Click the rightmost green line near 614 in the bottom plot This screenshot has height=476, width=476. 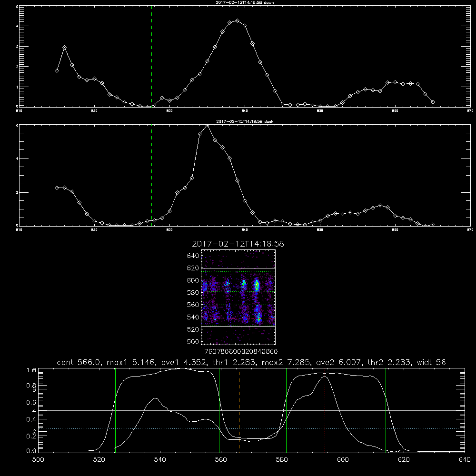pos(386,410)
